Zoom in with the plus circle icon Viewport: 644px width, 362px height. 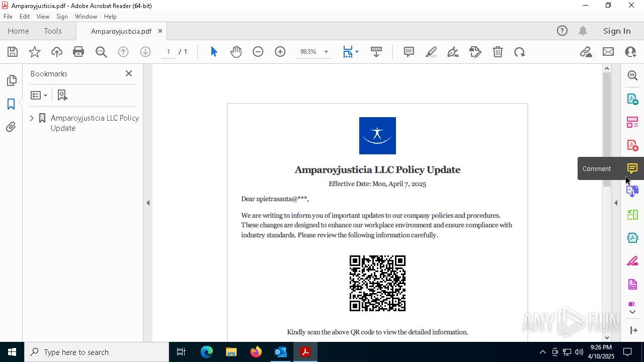click(280, 52)
